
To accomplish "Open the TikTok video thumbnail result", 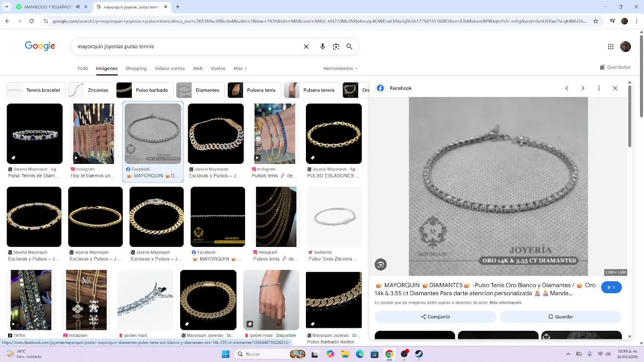I will click(x=31, y=300).
